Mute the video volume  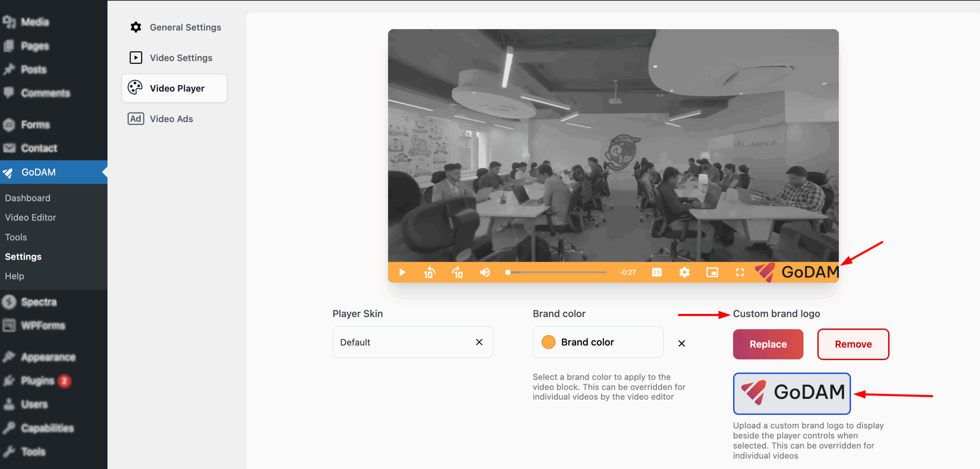[485, 272]
